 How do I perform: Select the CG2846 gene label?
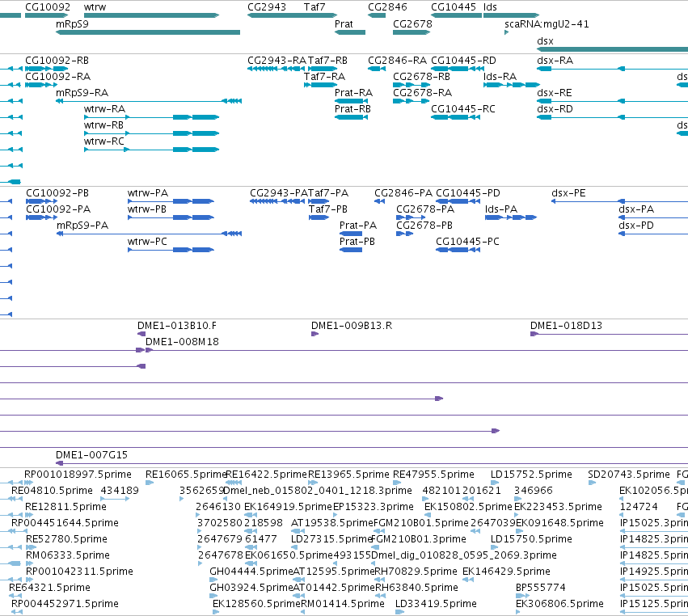pos(387,7)
